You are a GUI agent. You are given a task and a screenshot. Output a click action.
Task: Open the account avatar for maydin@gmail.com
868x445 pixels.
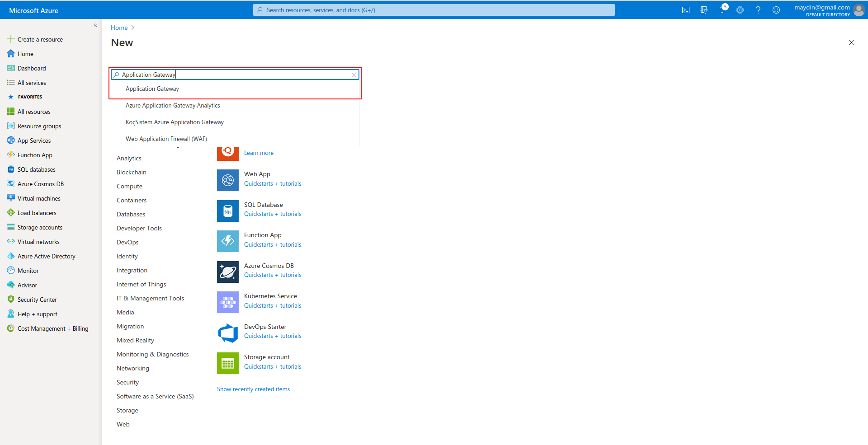859,10
